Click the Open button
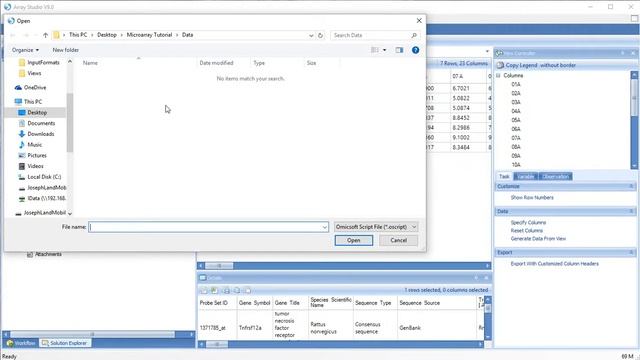Viewport: 640px width, 360px height. (x=353, y=240)
